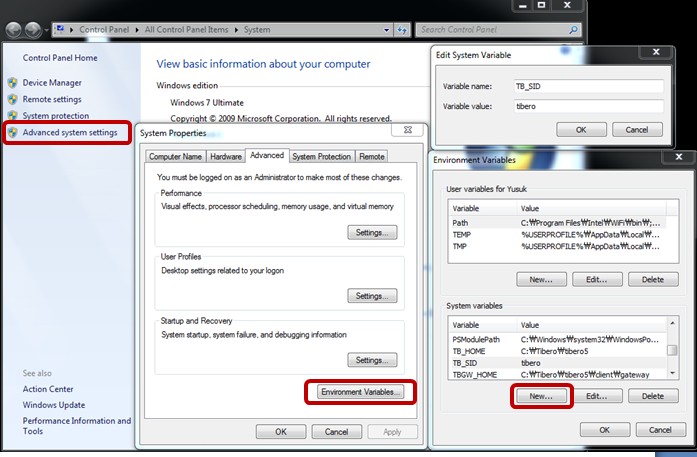The height and width of the screenshot is (457, 697).
Task: Open the Remote tab
Action: (x=372, y=156)
